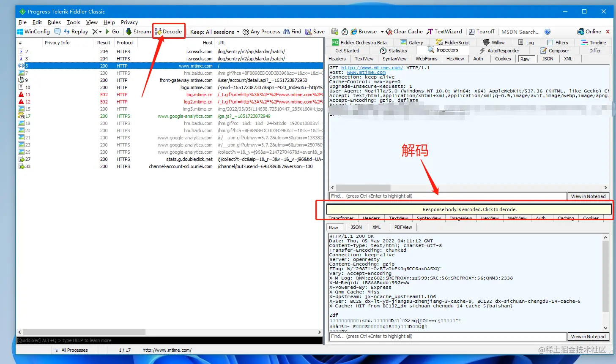Open the Remove sessions dropdown arrow
616x364 pixels.
100,32
